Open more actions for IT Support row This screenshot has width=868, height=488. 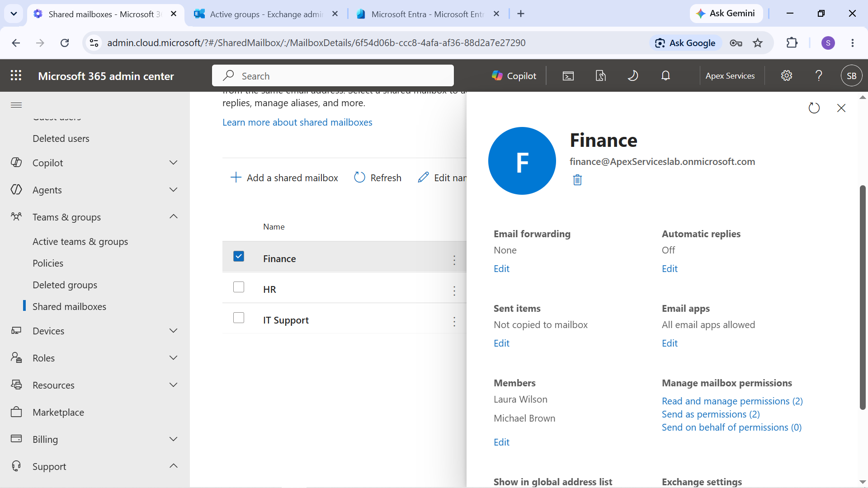click(454, 321)
